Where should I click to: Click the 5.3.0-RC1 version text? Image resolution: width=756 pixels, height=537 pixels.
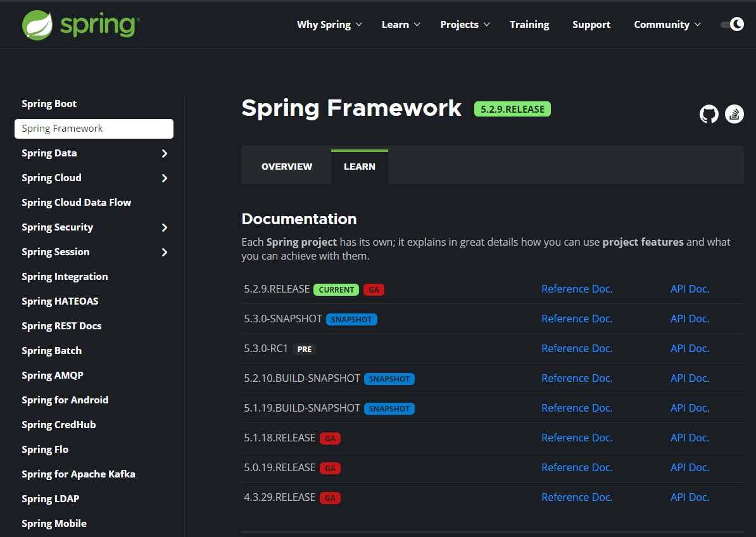pos(266,348)
